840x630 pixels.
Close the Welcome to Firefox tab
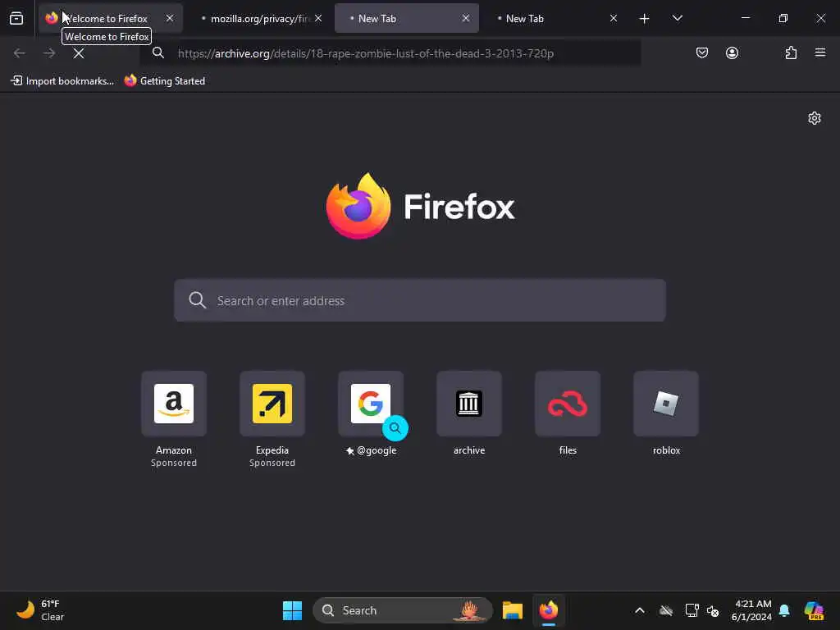[170, 18]
